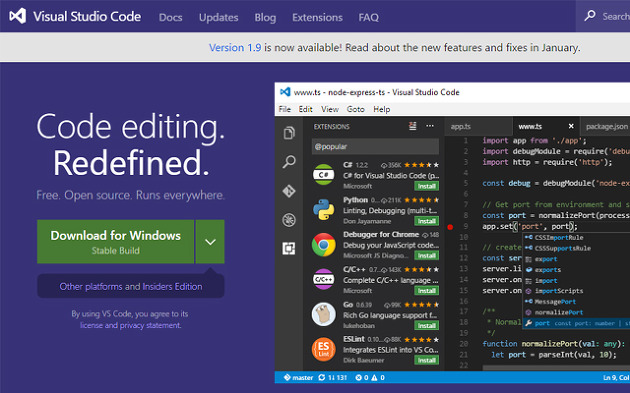Click the sync changes icon in status bar

[321, 377]
